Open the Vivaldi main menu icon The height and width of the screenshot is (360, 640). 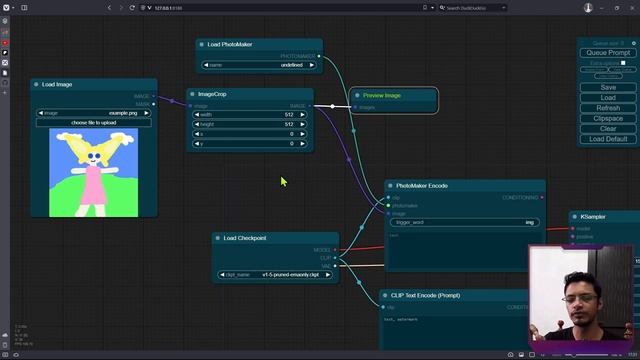[x=6, y=8]
